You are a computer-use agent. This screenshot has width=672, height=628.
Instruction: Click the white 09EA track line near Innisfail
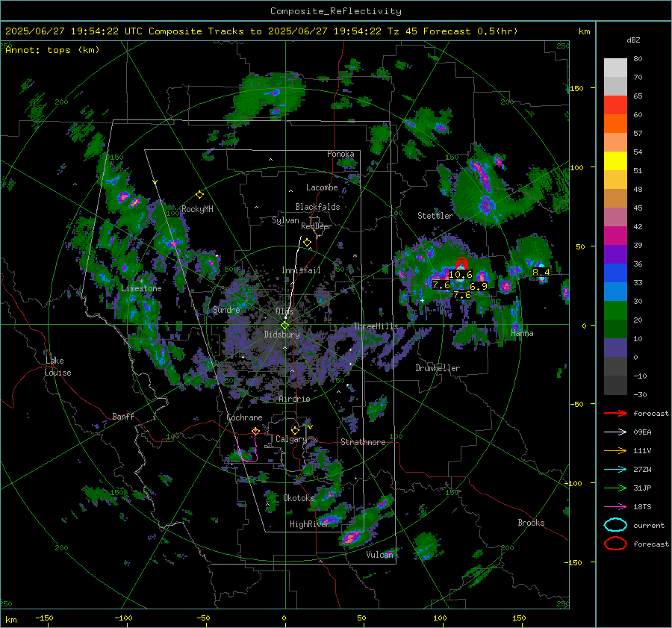tap(294, 276)
